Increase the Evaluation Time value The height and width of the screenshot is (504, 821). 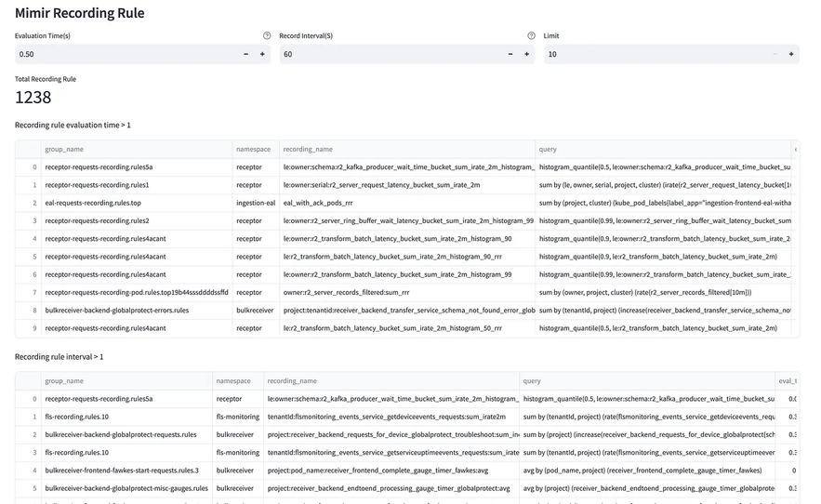[x=263, y=55]
